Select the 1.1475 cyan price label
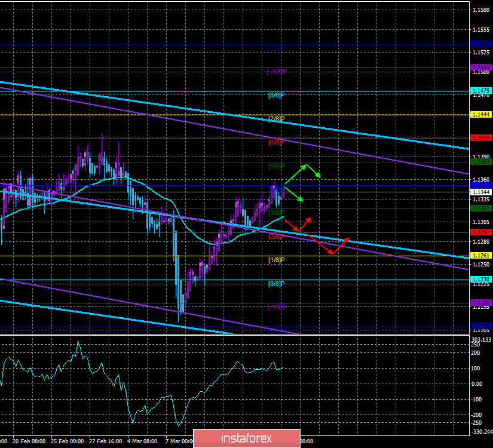The width and height of the screenshot is (493, 448). tap(480, 91)
